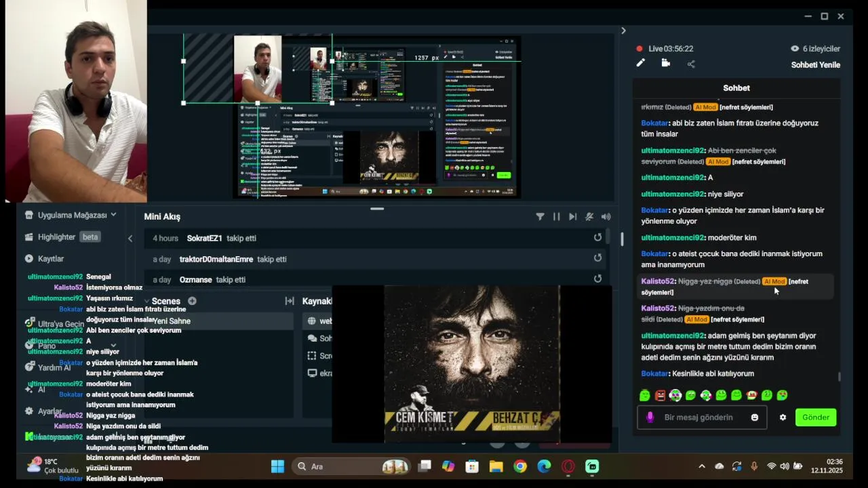Open the Windows Start menu

click(x=278, y=466)
